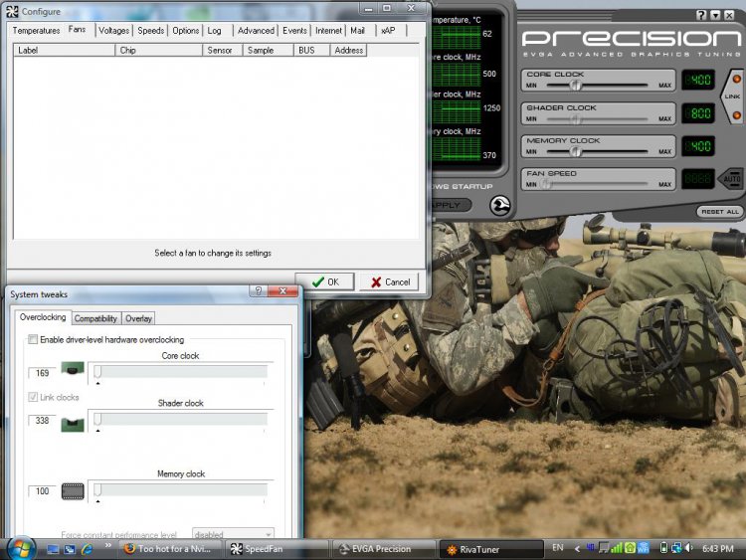Click OK in Configure dialog
This screenshot has height=560, width=746.
click(325, 282)
